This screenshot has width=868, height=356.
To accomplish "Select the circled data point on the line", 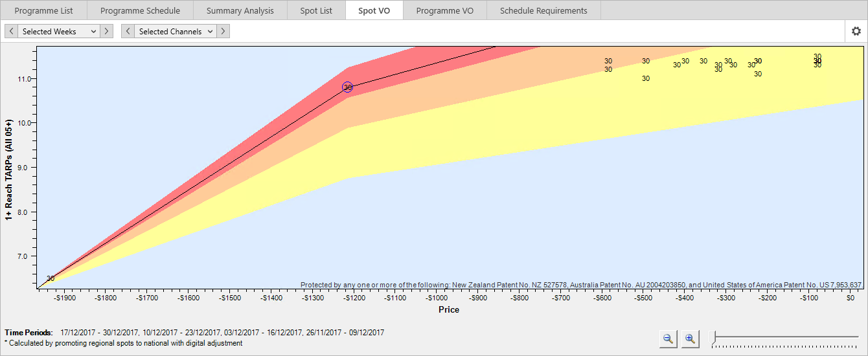I will click(348, 87).
